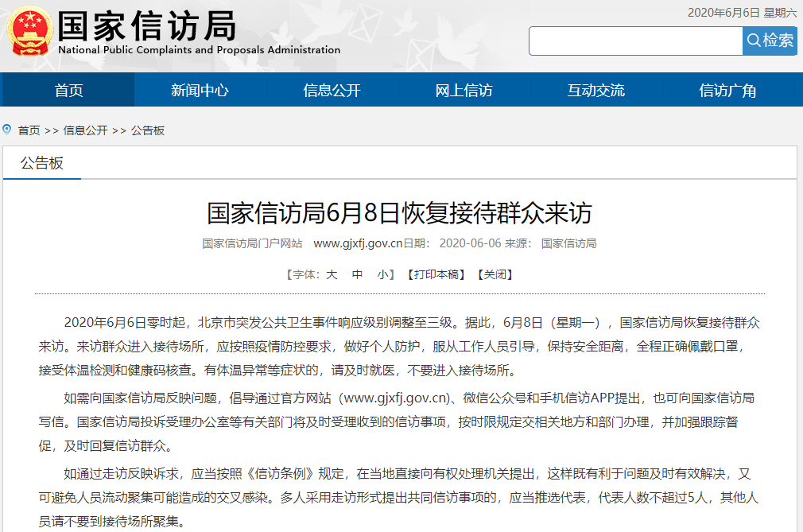Click the 国家信访局 site title
The height and width of the screenshot is (532, 803).
(147, 26)
